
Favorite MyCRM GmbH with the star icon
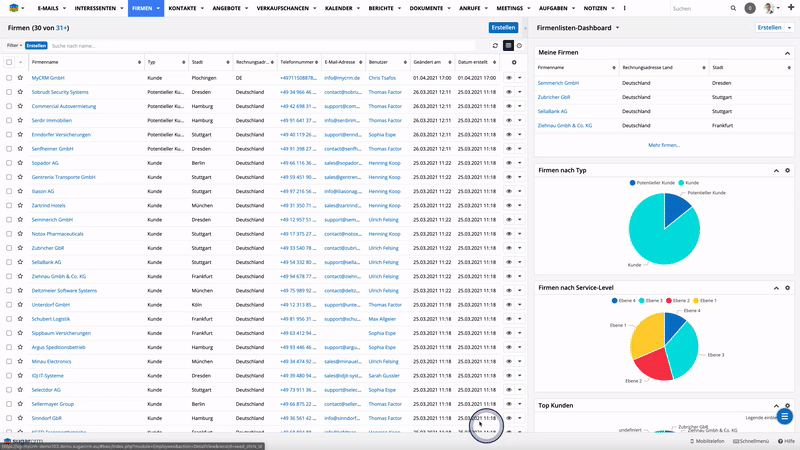tap(20, 77)
